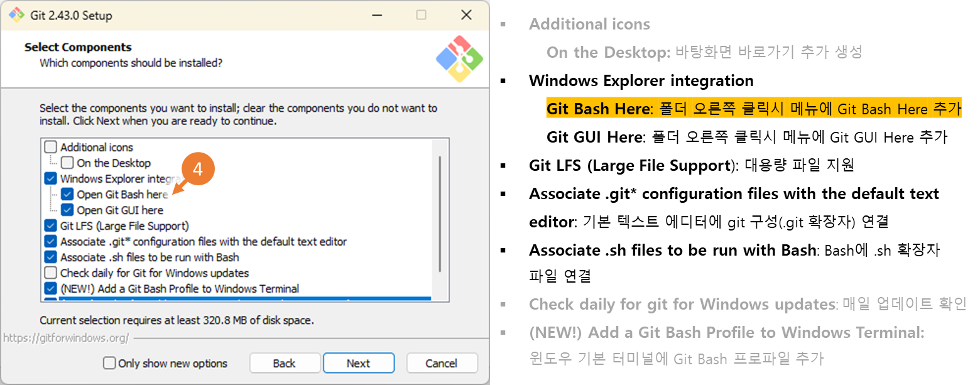Tick the Only show new options checkbox

(x=110, y=363)
